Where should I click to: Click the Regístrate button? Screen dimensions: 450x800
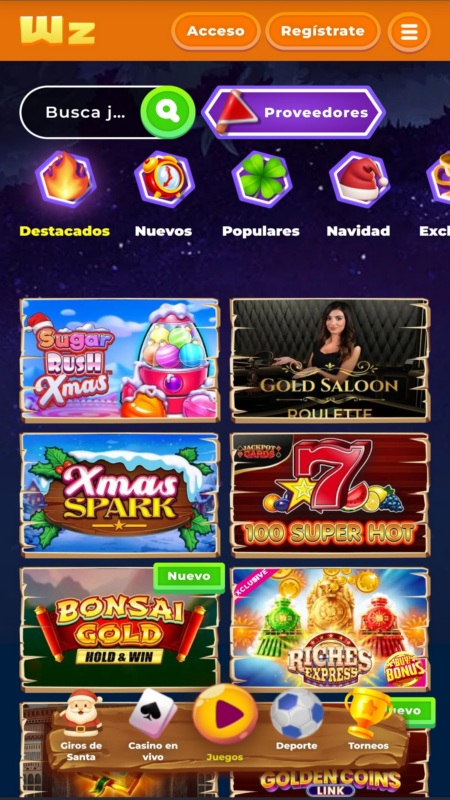[323, 31]
